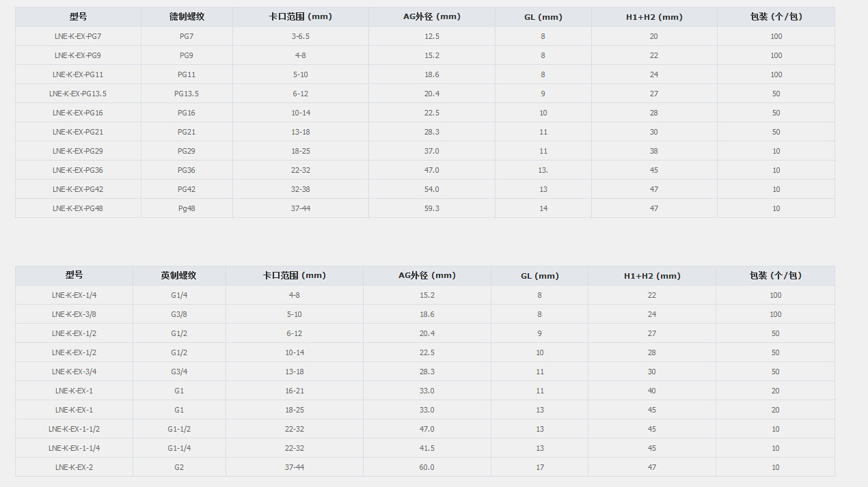
Task: Click the LNE-K-EX-PG7 model cell
Action: coord(78,36)
